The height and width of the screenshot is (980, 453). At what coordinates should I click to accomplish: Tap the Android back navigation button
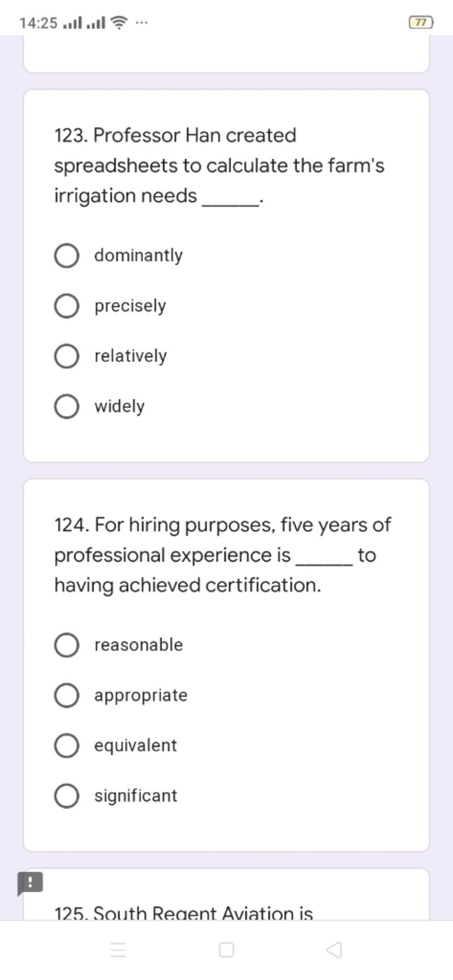334,949
